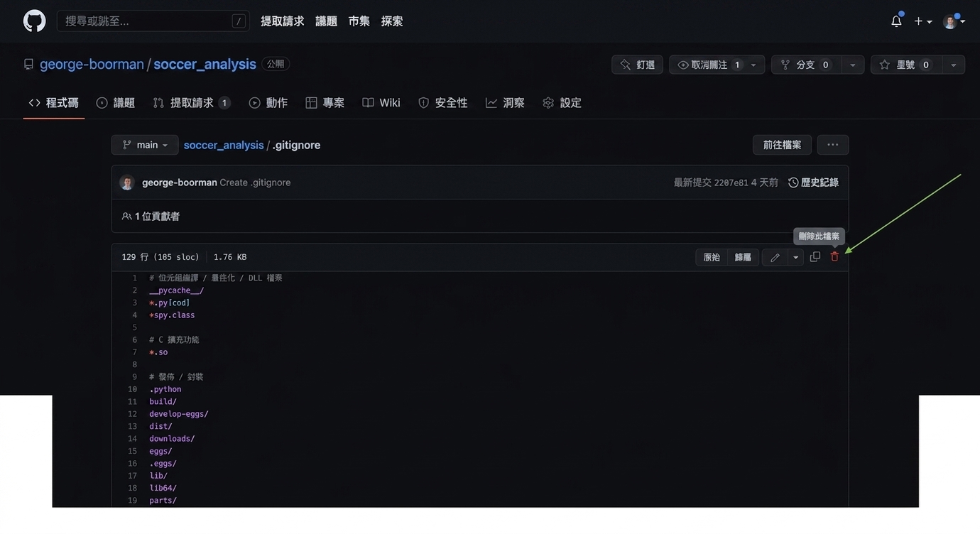The height and width of the screenshot is (534, 980).
Task: Open george-boorman commit author avatar
Action: 127,182
